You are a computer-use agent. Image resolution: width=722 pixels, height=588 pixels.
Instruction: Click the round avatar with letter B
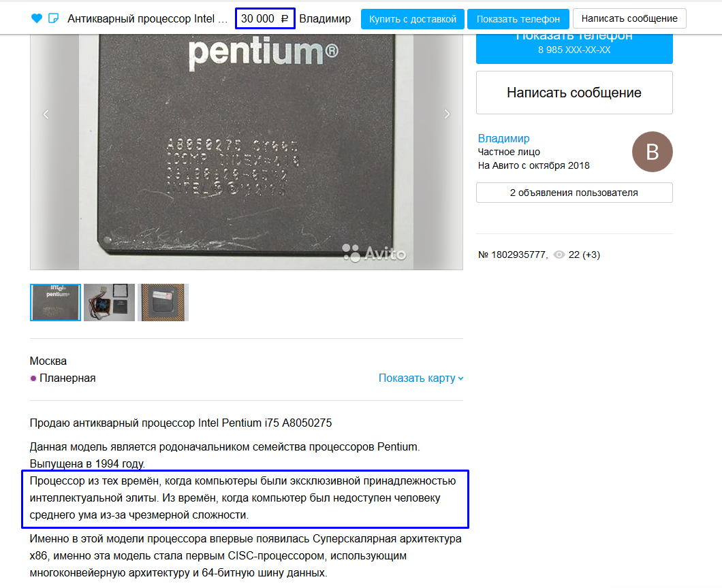652,152
